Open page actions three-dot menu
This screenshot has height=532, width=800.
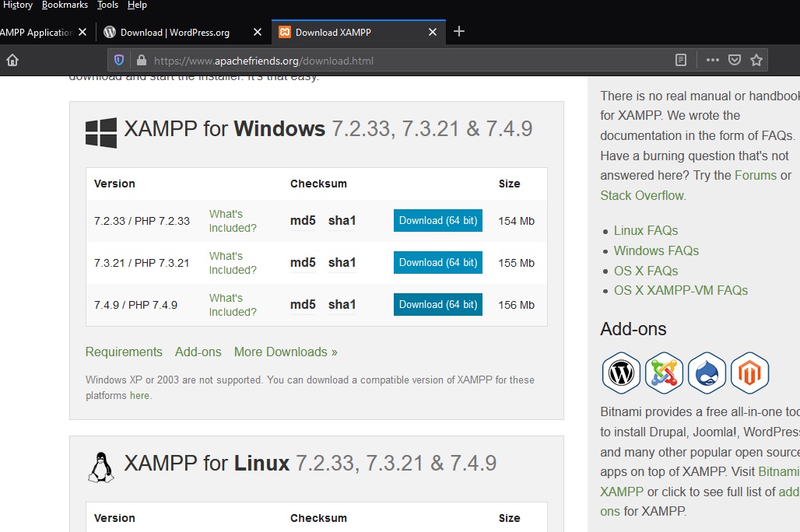pyautogui.click(x=712, y=60)
